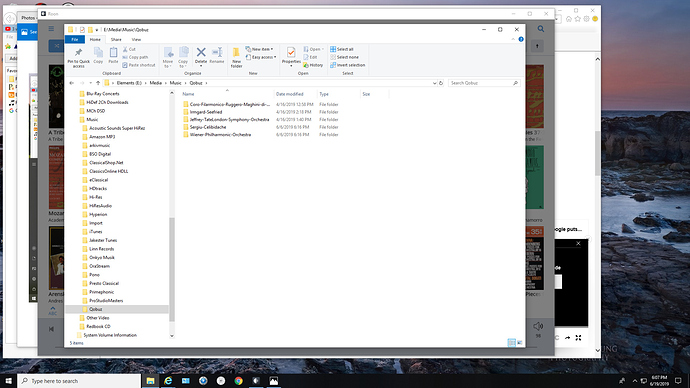This screenshot has width=690, height=388.
Task: Select Sergiu-Celibidache folder
Action: click(208, 127)
